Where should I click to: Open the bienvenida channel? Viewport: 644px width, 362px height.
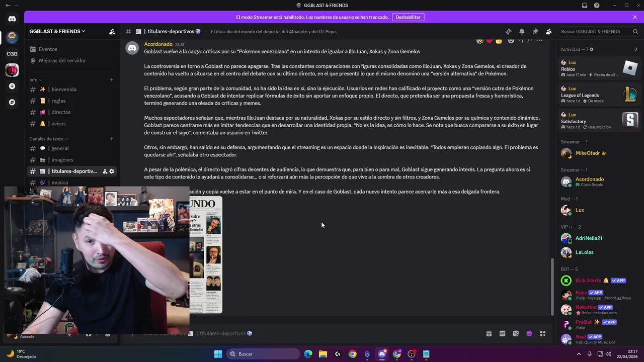[x=71, y=89]
